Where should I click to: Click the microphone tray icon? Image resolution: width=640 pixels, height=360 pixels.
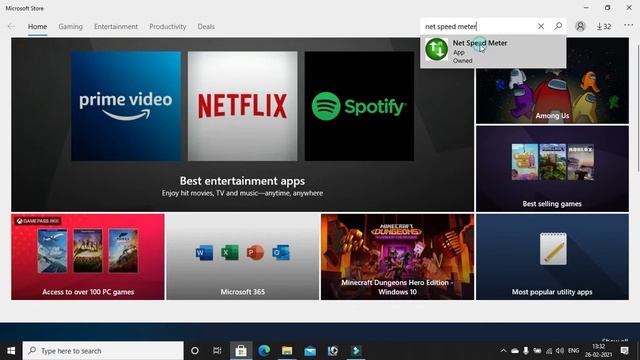526,351
